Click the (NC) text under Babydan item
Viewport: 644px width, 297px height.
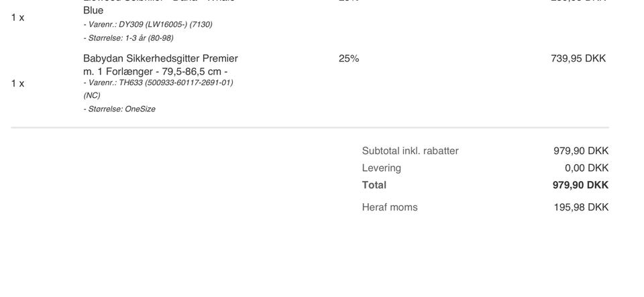tap(92, 96)
